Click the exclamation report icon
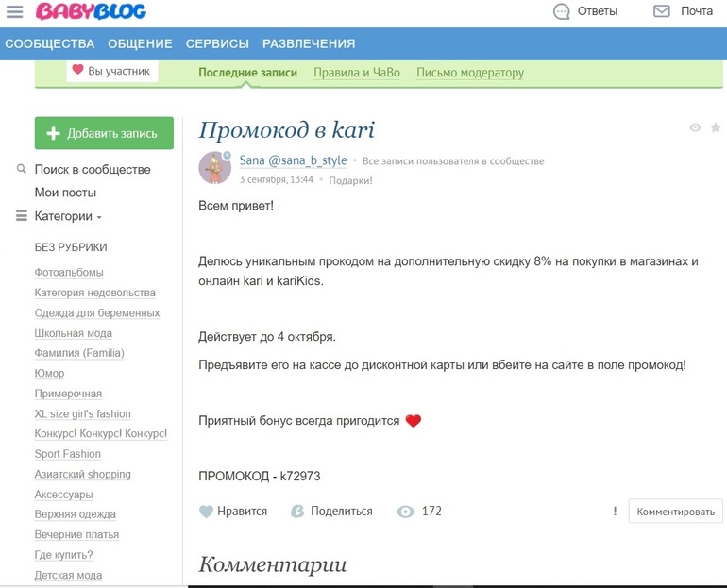The height and width of the screenshot is (588, 727). [x=616, y=512]
